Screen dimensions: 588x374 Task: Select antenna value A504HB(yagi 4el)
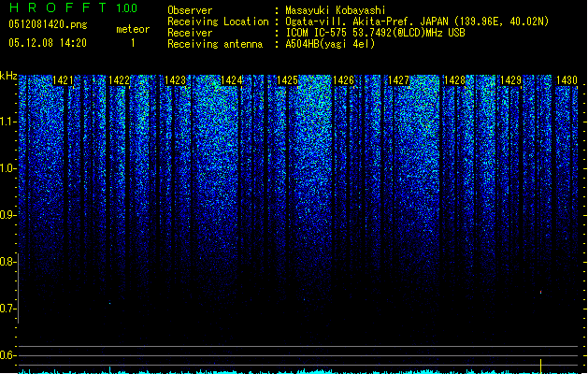coord(330,44)
